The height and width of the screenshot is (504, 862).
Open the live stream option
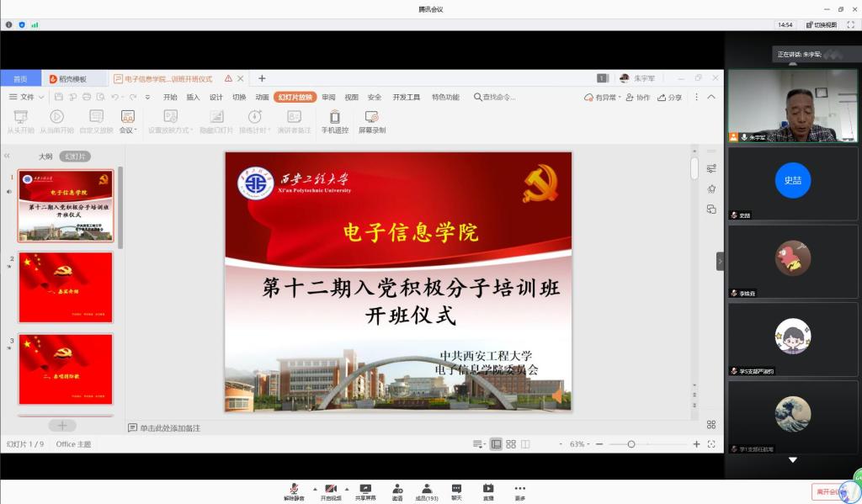[x=487, y=491]
